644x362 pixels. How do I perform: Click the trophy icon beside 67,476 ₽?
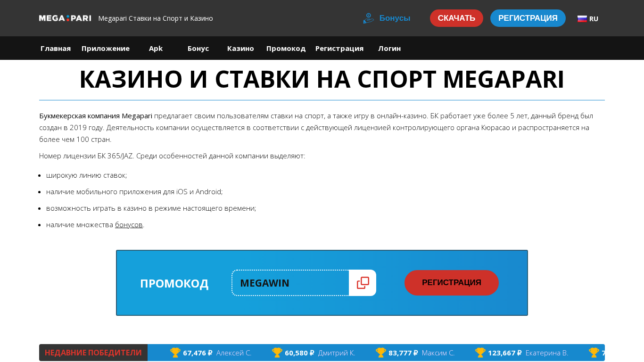point(175,353)
